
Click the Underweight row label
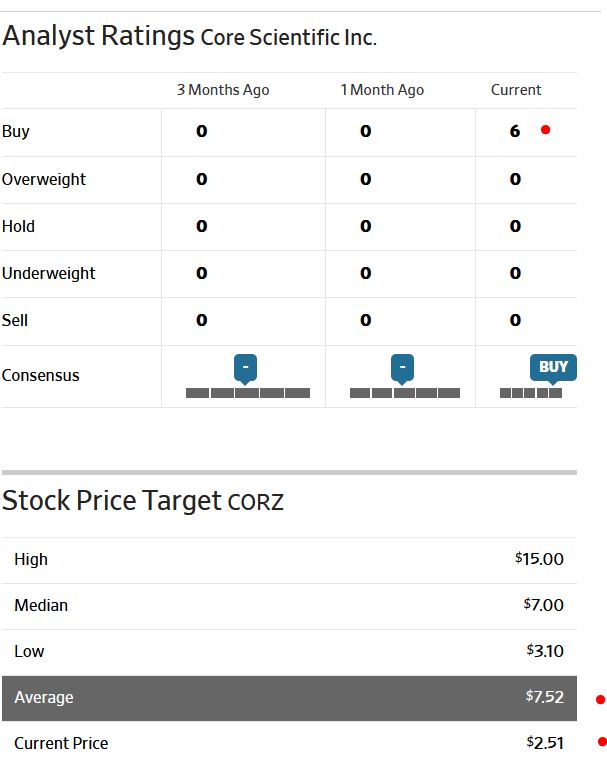(x=47, y=273)
